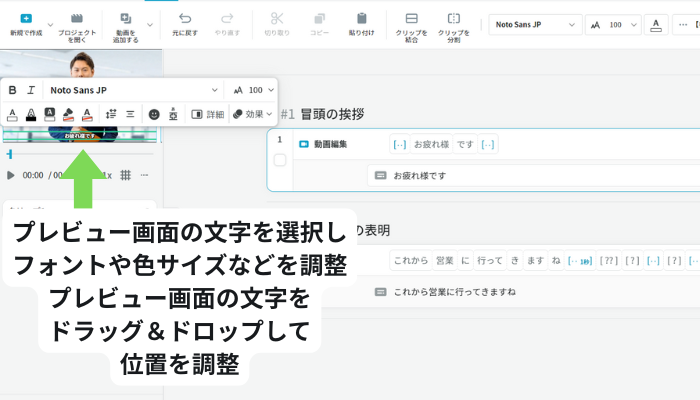Open floating toolbar font size 100 dropdown

click(253, 90)
